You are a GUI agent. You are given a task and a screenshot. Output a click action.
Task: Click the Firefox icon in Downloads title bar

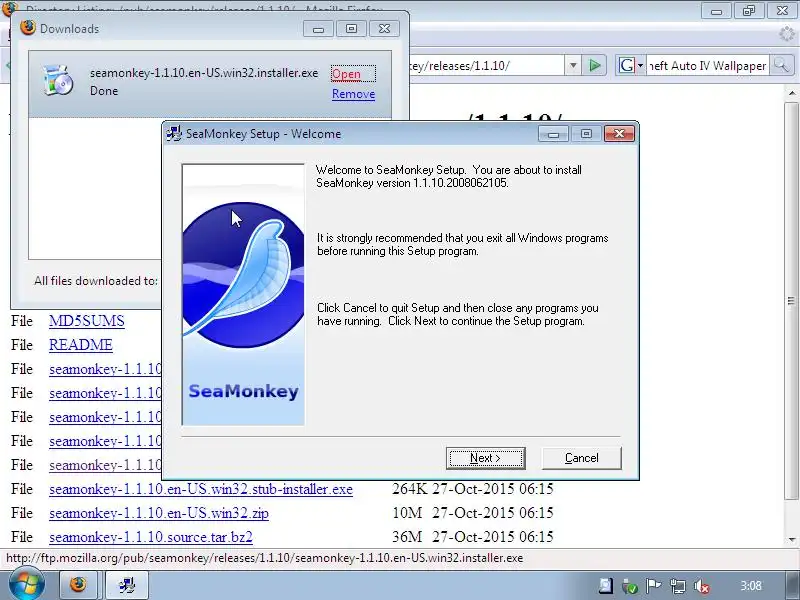pos(28,28)
